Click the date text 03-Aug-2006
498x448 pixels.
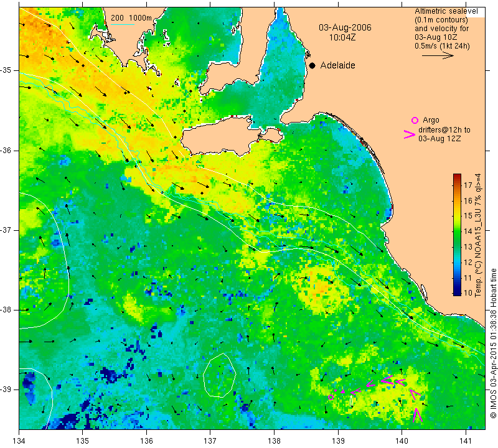[x=345, y=27]
